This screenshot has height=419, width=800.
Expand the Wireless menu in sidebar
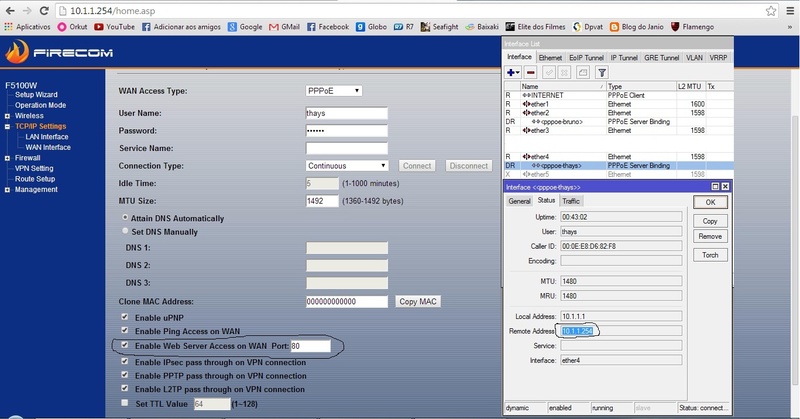7,116
